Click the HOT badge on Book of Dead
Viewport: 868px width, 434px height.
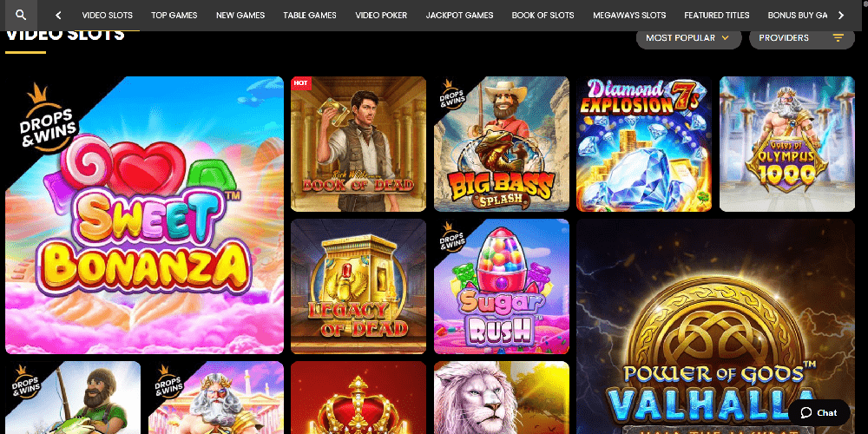click(x=300, y=83)
